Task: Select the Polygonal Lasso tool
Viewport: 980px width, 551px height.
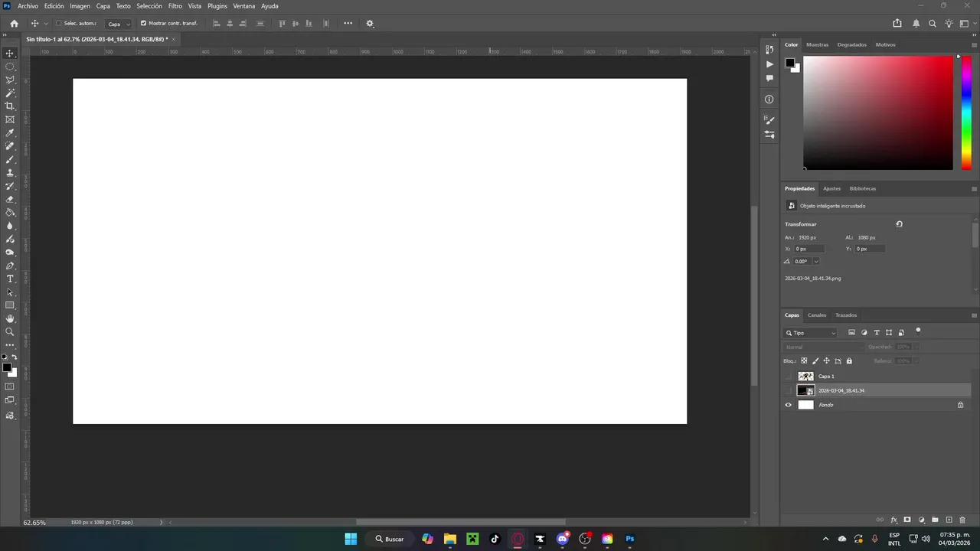Action: [10, 80]
